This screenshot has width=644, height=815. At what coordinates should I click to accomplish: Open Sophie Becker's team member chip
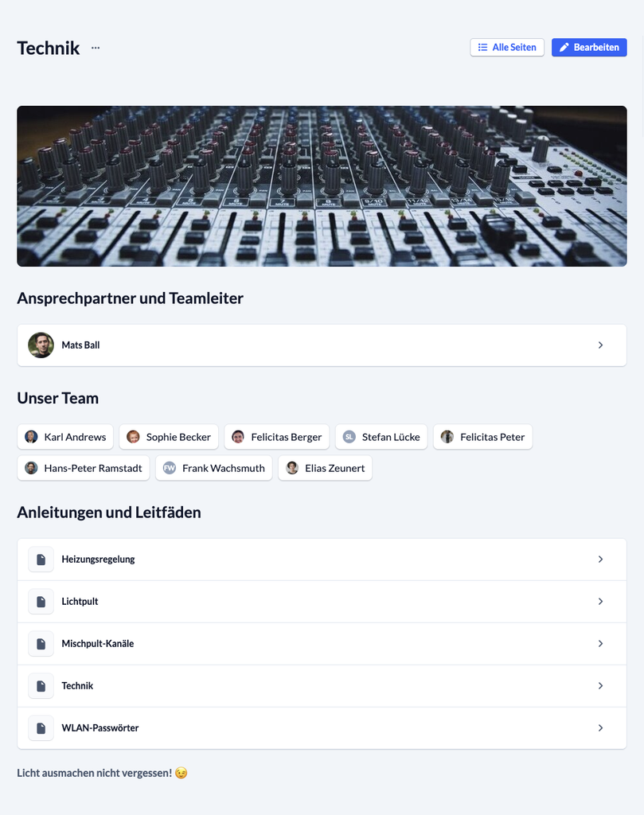[169, 437]
